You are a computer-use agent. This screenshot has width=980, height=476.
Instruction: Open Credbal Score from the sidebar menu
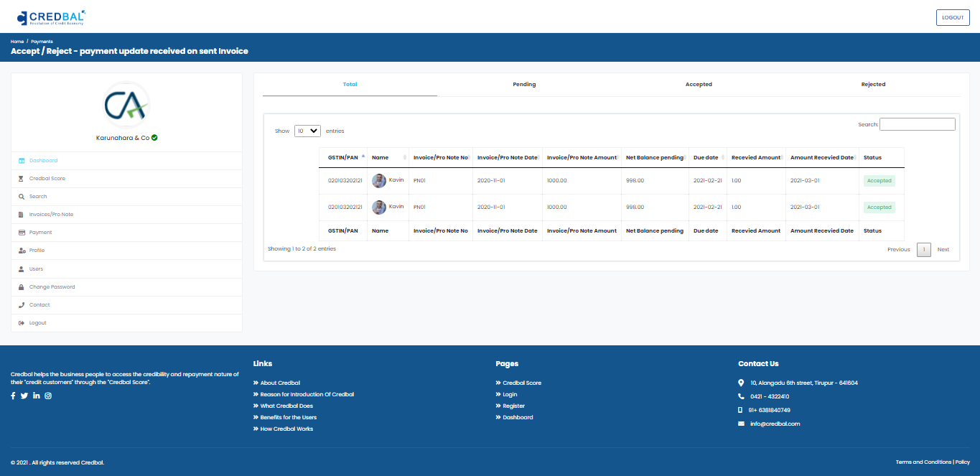coord(126,179)
